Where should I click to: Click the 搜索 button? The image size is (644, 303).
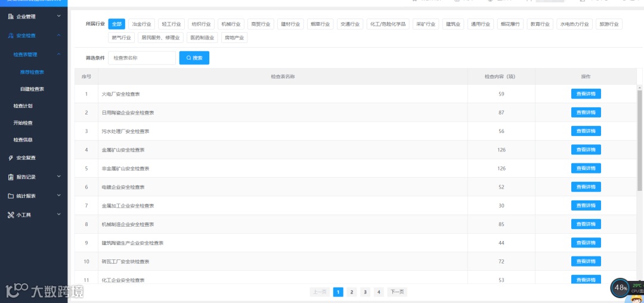[x=194, y=58]
